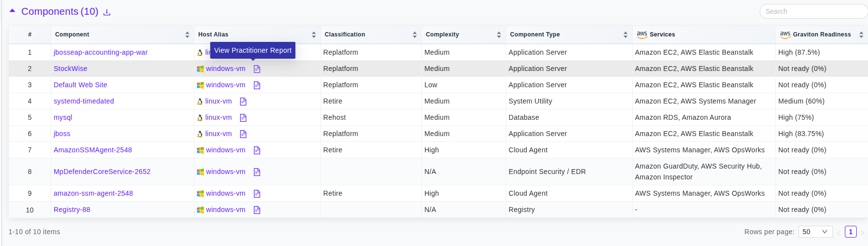Image resolution: width=868 pixels, height=246 pixels.
Task: Open the AmazonSSMAgent-2548 component
Action: (x=93, y=150)
